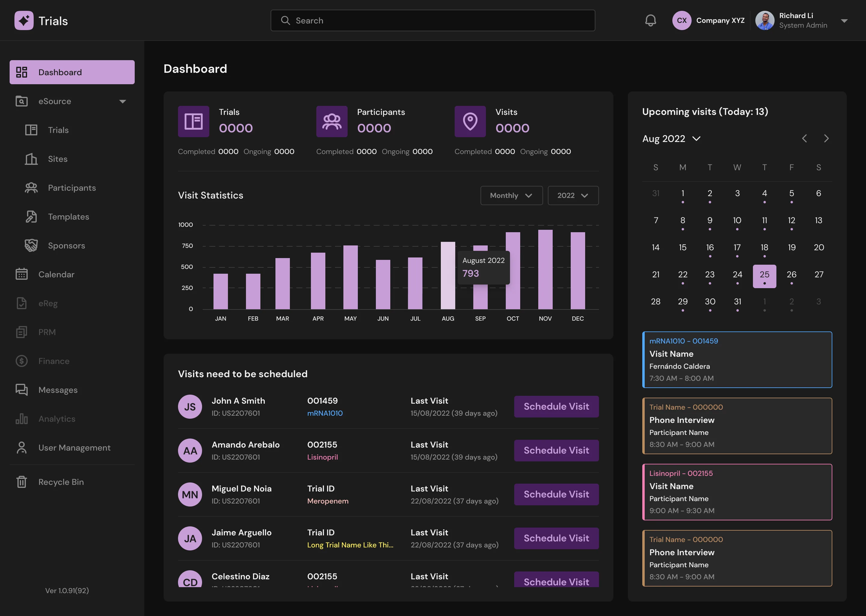
Task: Schedule visit for Amando Arebalo
Action: pyautogui.click(x=556, y=450)
